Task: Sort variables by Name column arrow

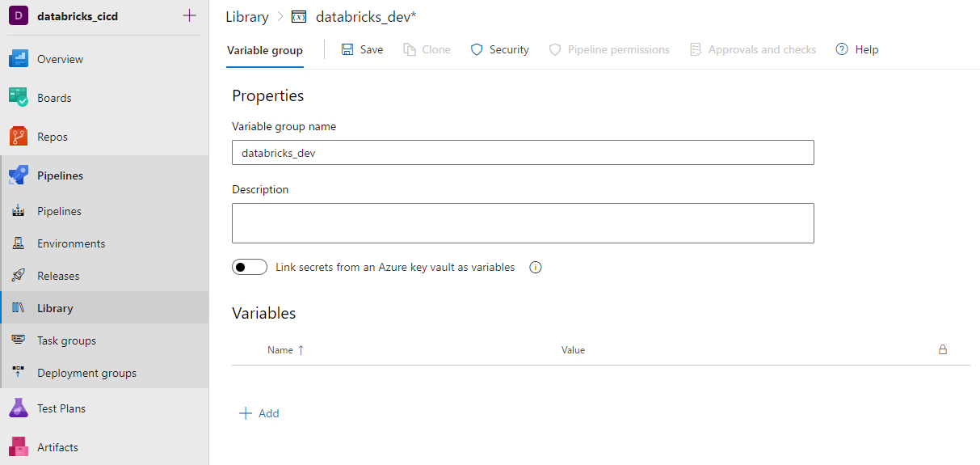Action: (301, 350)
